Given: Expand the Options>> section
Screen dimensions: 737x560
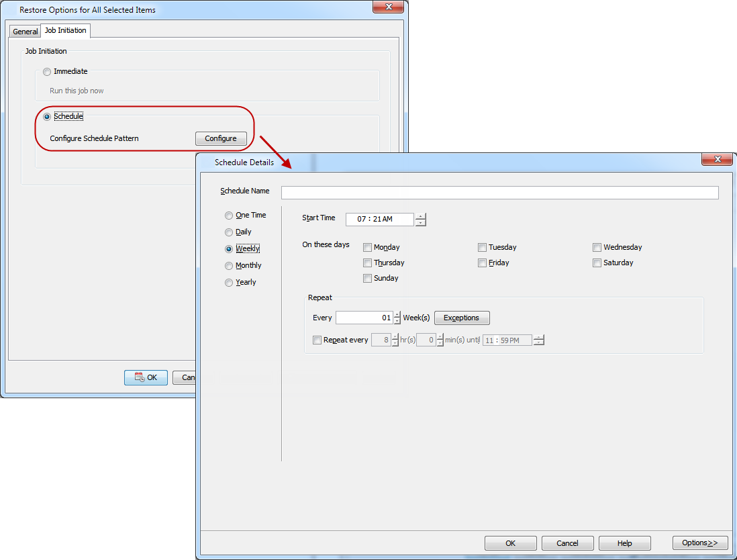Looking at the screenshot, I should (x=699, y=543).
